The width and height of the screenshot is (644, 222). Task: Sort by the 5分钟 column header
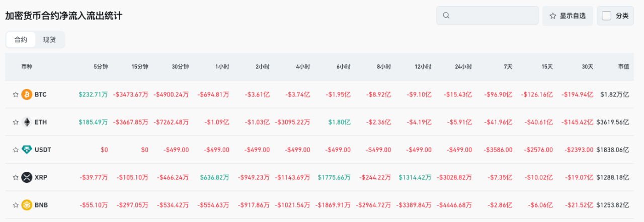click(100, 67)
